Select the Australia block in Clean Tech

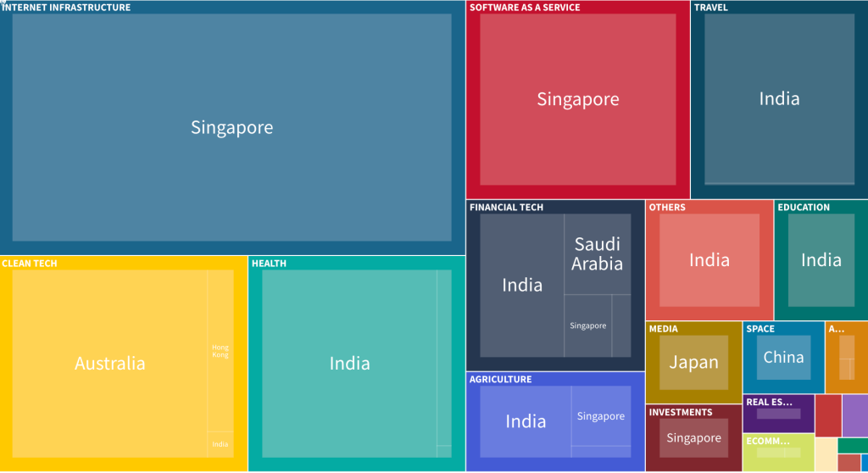[x=110, y=363]
